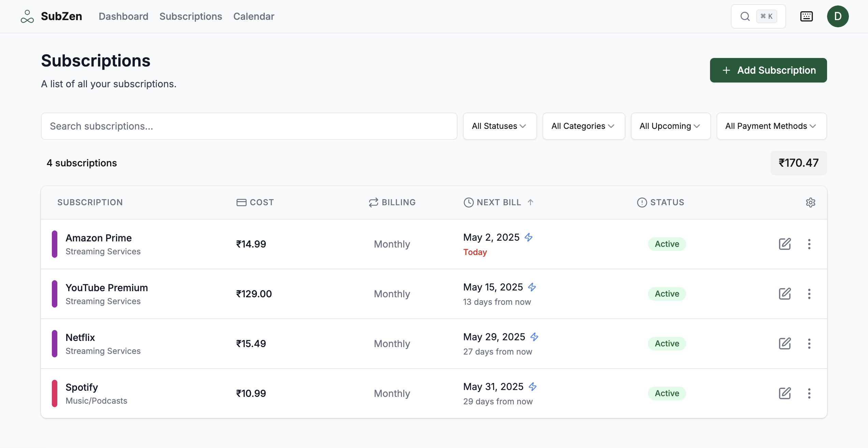Switch to the Calendar page
The height and width of the screenshot is (448, 868).
pos(254,16)
